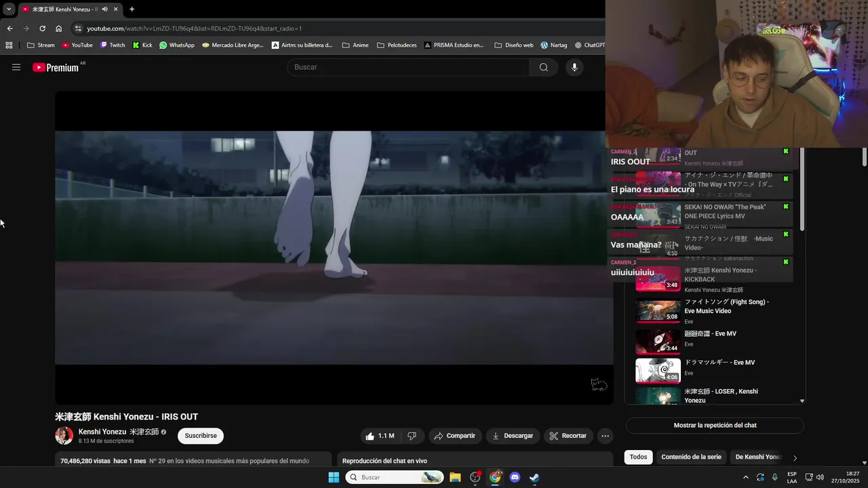The width and height of the screenshot is (868, 488).
Task: Download the video via Descargar
Action: (x=513, y=436)
